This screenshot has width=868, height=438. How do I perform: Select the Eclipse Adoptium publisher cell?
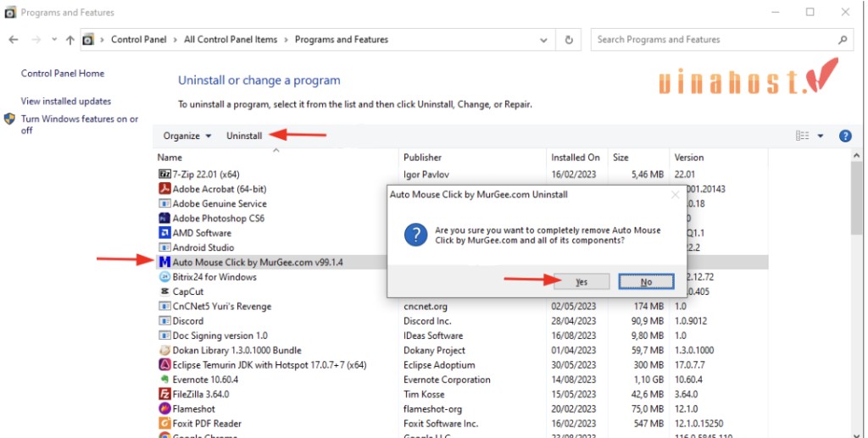439,364
